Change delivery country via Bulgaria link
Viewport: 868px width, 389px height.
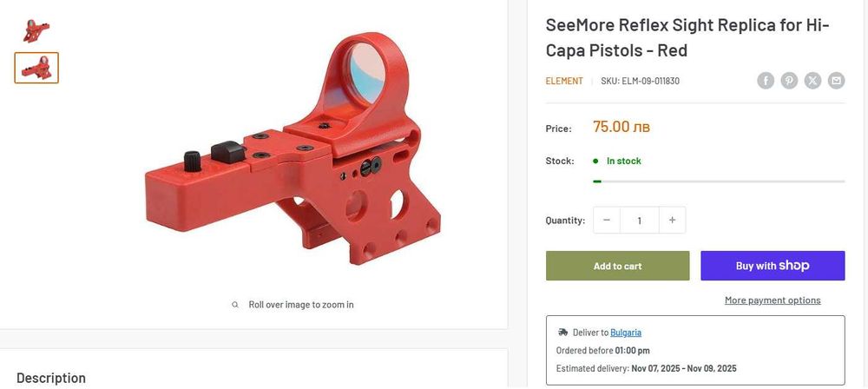[626, 333]
